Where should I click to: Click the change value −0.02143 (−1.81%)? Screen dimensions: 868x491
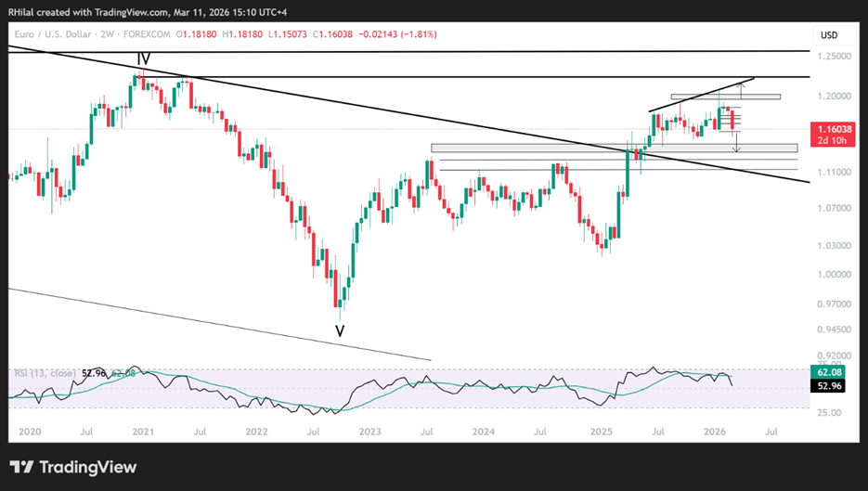point(397,34)
